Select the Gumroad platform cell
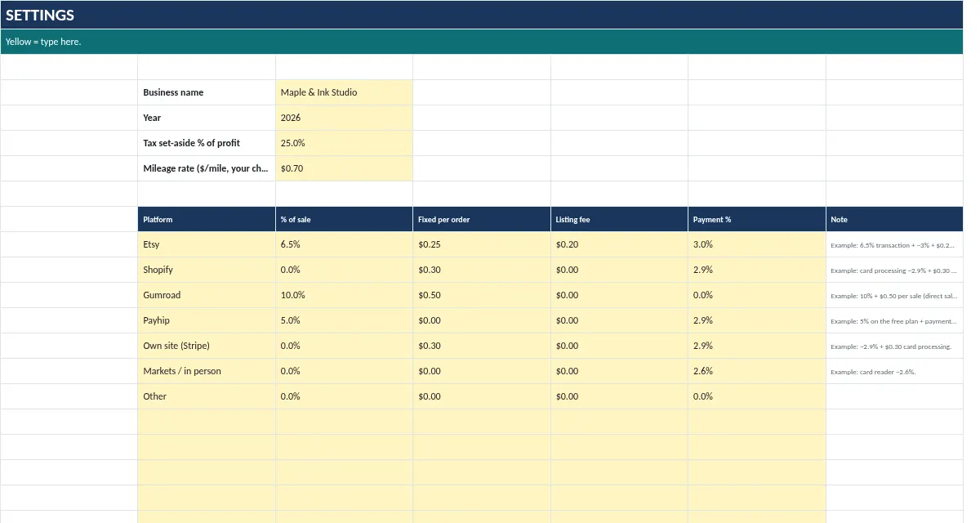 click(x=207, y=295)
